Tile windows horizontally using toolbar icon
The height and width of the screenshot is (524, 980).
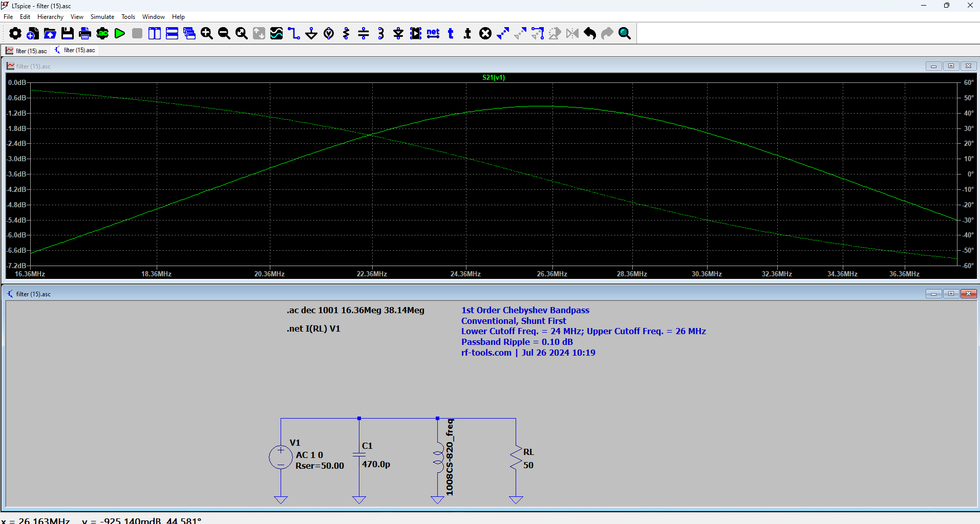(172, 33)
